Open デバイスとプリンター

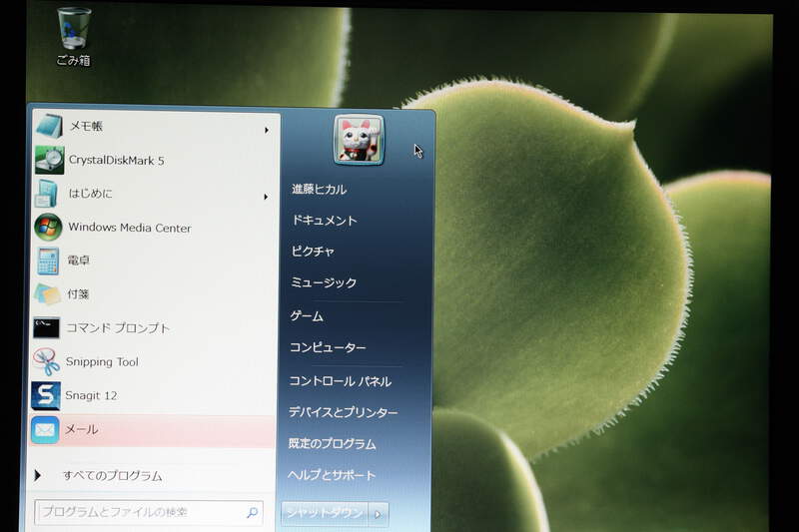pos(343,412)
